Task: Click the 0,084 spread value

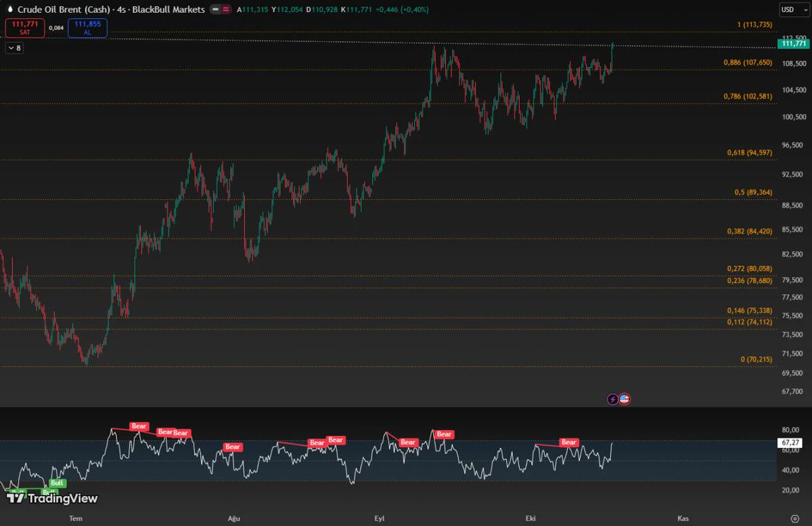Action: coord(57,28)
